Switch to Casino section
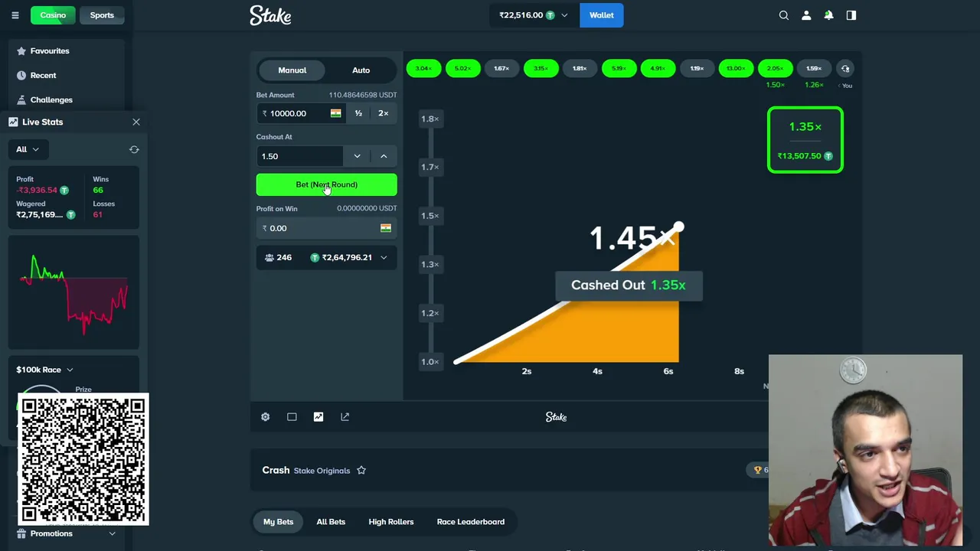980x551 pixels. coord(53,15)
